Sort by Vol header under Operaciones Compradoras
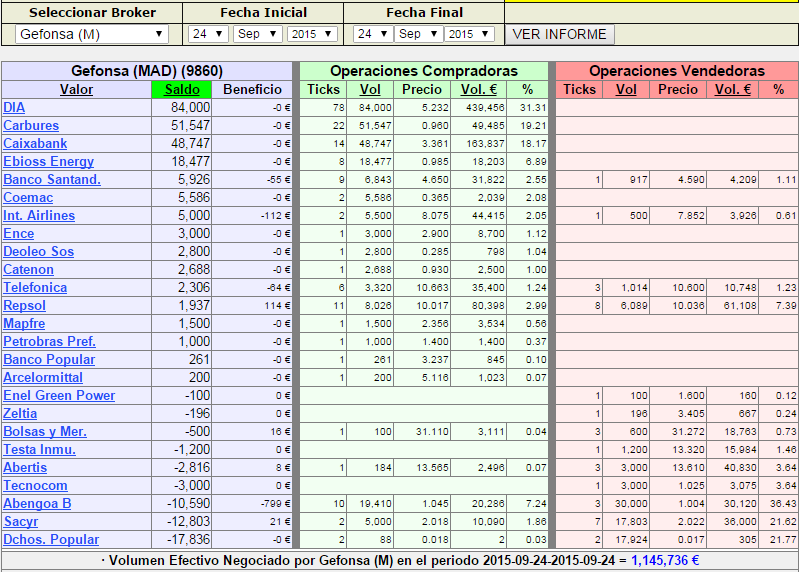This screenshot has height=572, width=799. (370, 90)
